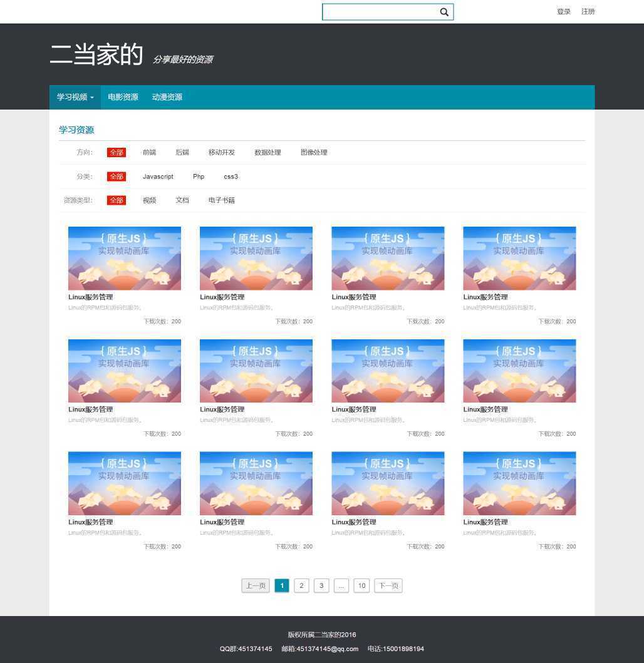Click inside the search input field
This screenshot has height=663, width=644.
[379, 12]
